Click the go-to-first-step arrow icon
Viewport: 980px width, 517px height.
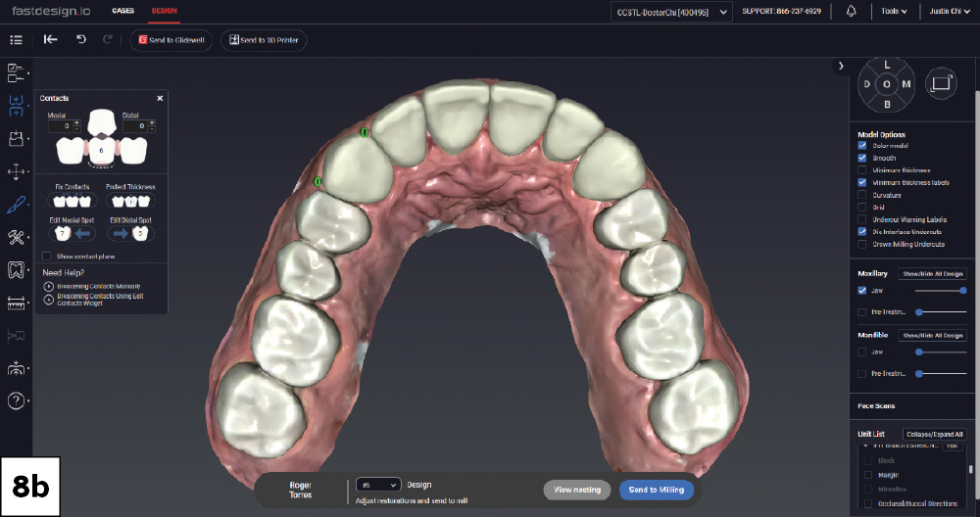tap(50, 39)
